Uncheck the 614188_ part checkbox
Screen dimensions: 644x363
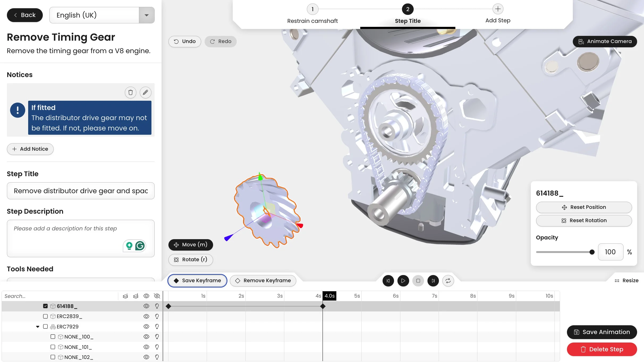coord(45,306)
